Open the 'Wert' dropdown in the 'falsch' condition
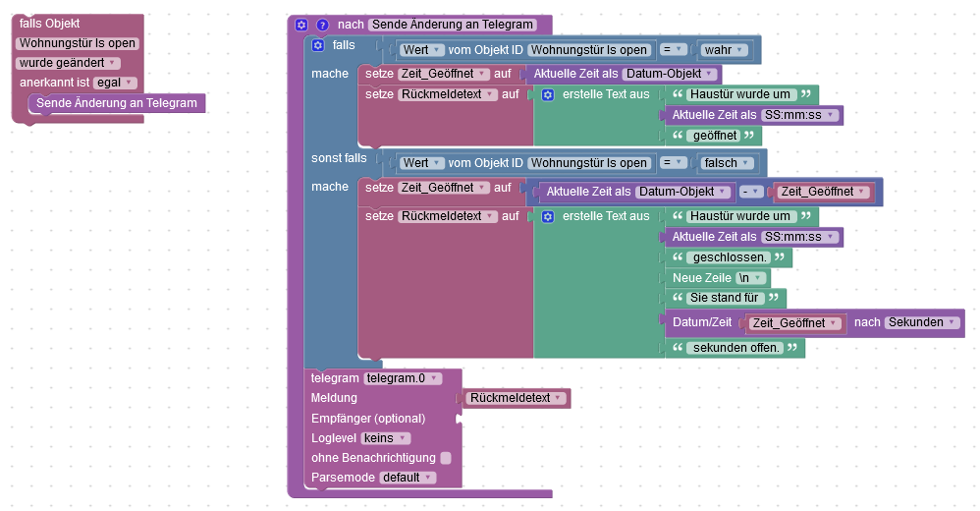This screenshot has width=980, height=511. [x=422, y=163]
